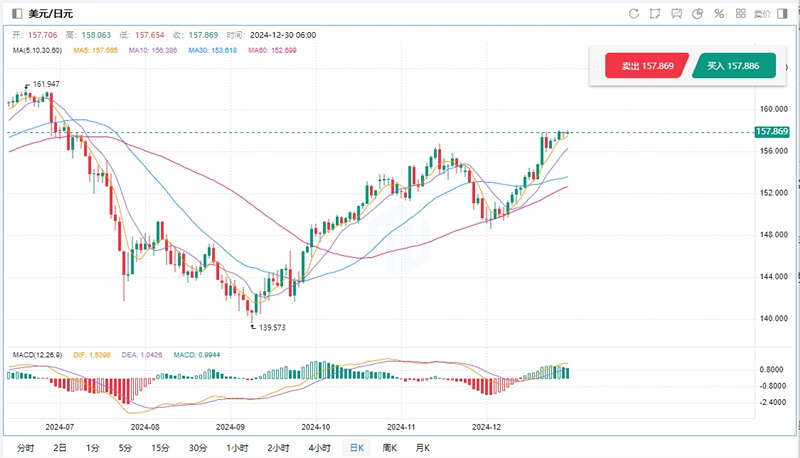Image resolution: width=800 pixels, height=458 pixels.
Task: Click the refresh chart icon
Action: pyautogui.click(x=633, y=14)
